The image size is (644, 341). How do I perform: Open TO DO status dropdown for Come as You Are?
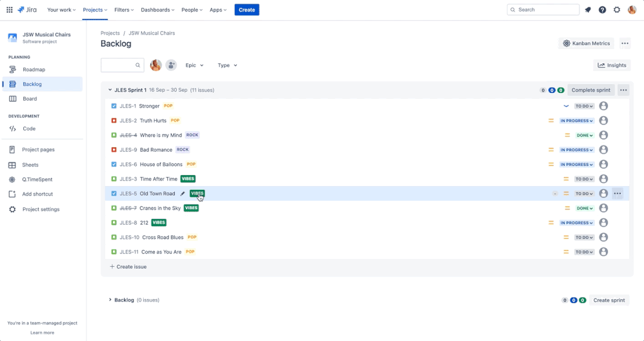(584, 252)
